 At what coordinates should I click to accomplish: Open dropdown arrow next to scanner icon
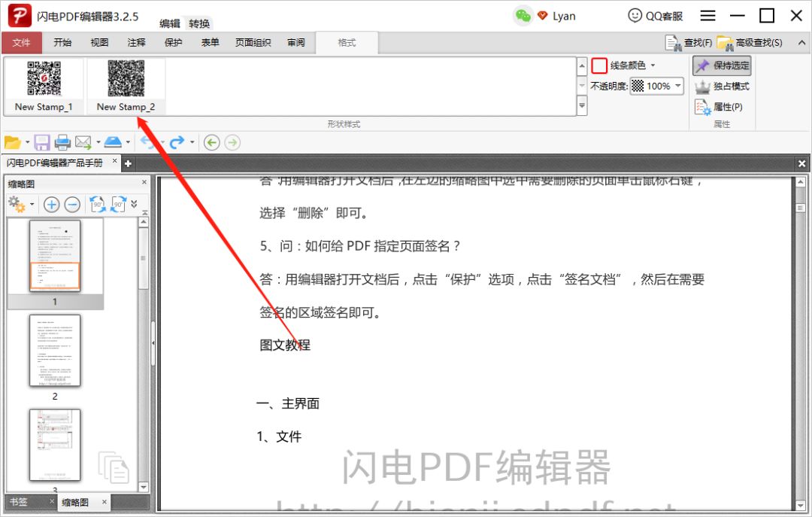pos(128,142)
